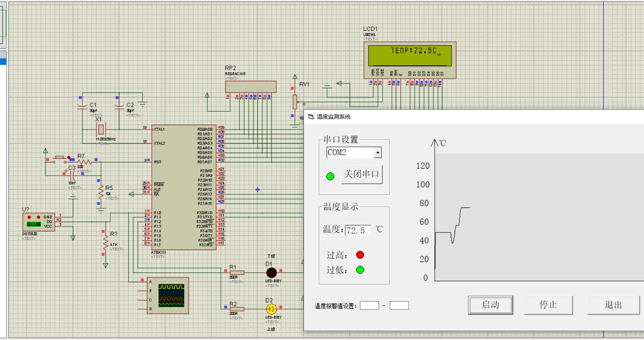This screenshot has width=644, height=340.
Task: Click the 温度监测系统 window title icon
Action: pyautogui.click(x=311, y=117)
